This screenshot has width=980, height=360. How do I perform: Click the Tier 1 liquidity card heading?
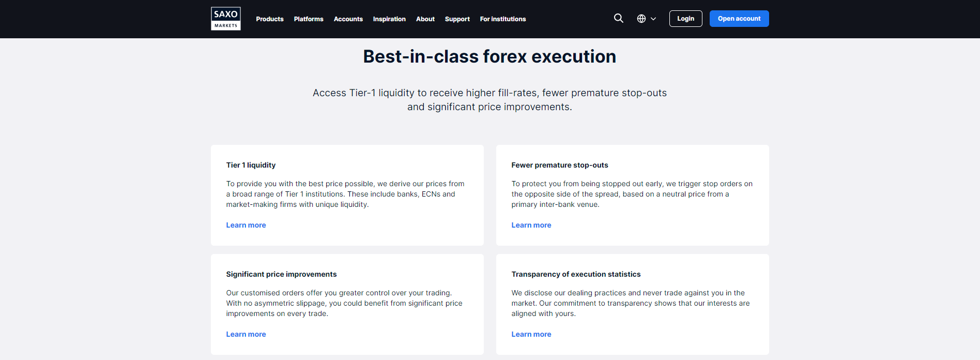(251, 165)
